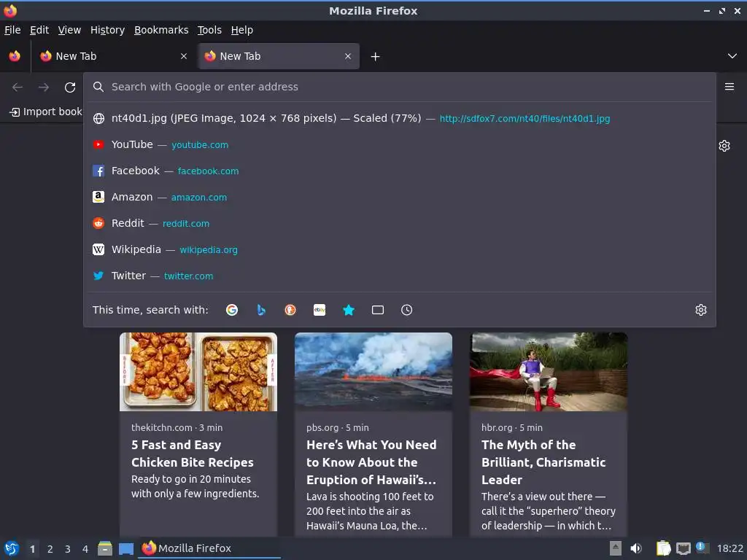Open the network status tray icon
Image resolution: width=747 pixels, height=560 pixels.
tap(683, 548)
